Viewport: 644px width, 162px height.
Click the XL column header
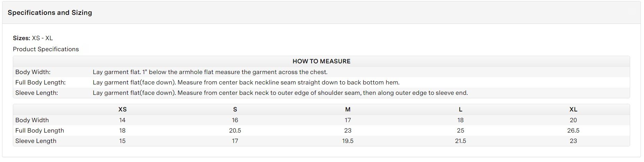(x=573, y=109)
